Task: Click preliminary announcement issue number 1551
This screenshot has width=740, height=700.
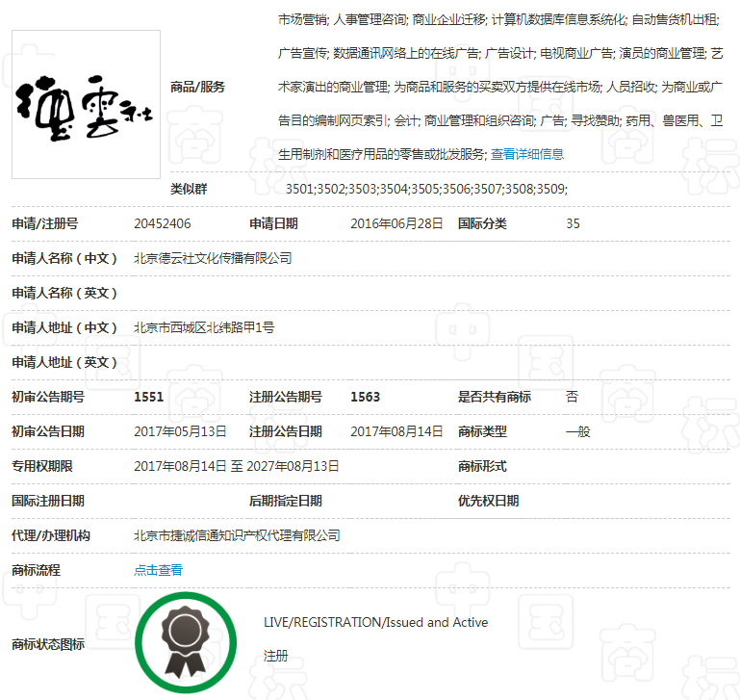Action: [x=148, y=397]
